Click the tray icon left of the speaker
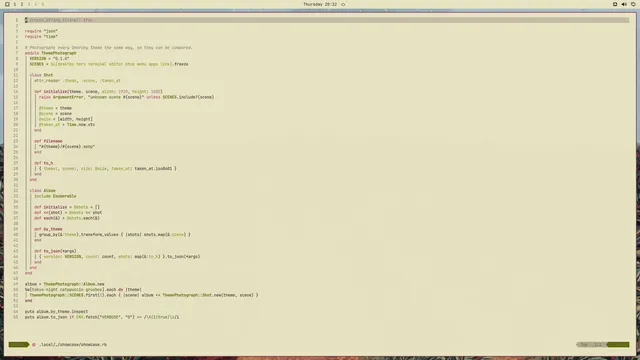Viewport: 640px width, 360px height. pos(615,4)
